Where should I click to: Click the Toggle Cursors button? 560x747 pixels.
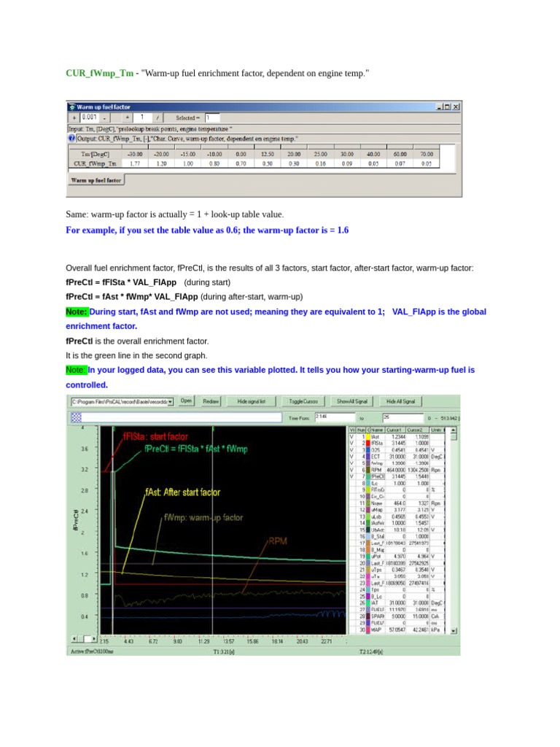click(303, 402)
